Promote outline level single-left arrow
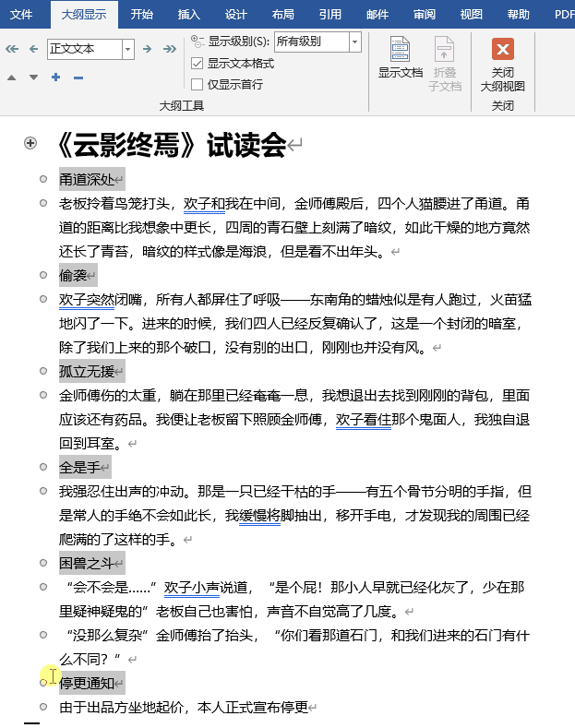The image size is (575, 728). coord(33,49)
